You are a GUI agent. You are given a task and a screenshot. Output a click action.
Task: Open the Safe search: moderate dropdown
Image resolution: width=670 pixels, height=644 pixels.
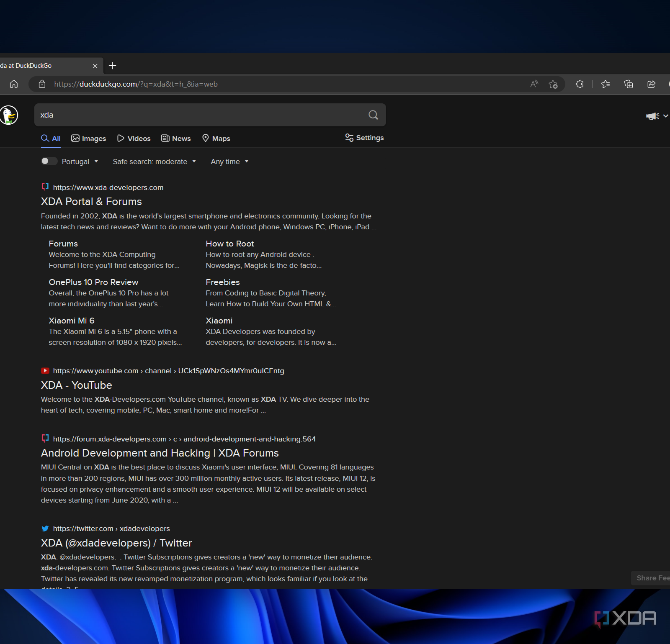coord(154,162)
